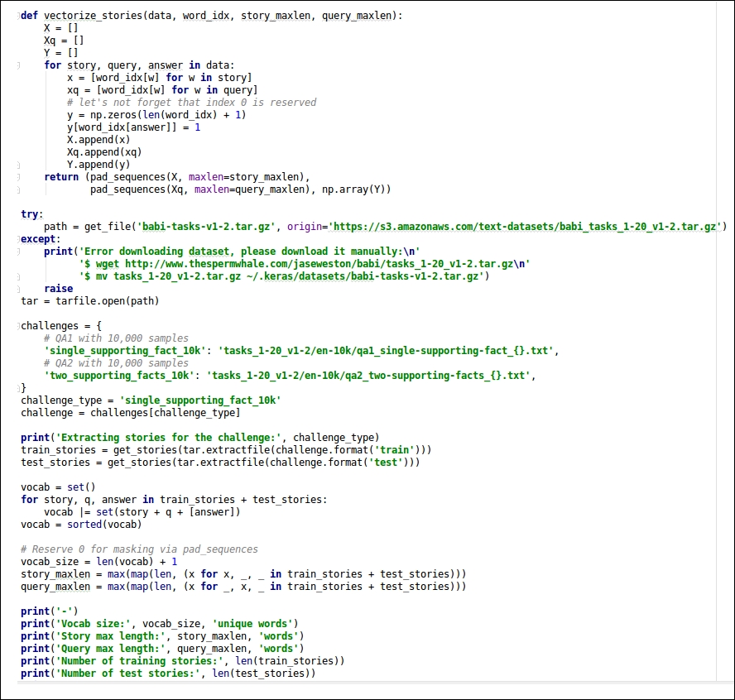Click the line 'x = [word_idx[w] for w in story]'
Viewport: 735px width, 700px height.
pos(160,77)
